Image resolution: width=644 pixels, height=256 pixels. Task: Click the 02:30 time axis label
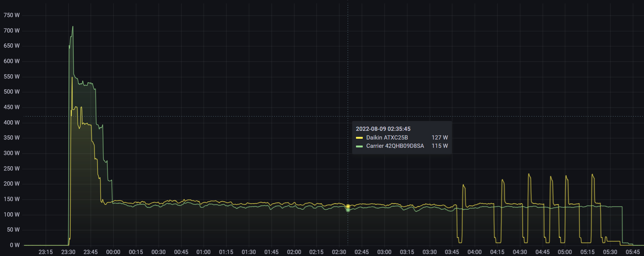[x=339, y=252]
